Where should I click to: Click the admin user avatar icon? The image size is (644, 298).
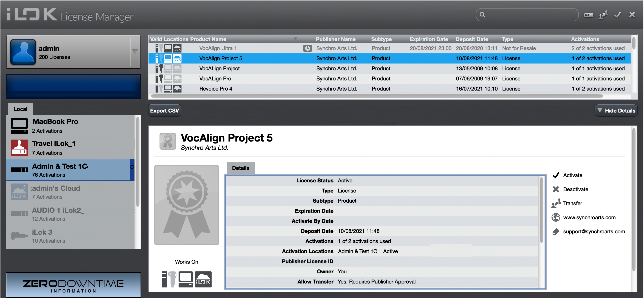pos(23,52)
